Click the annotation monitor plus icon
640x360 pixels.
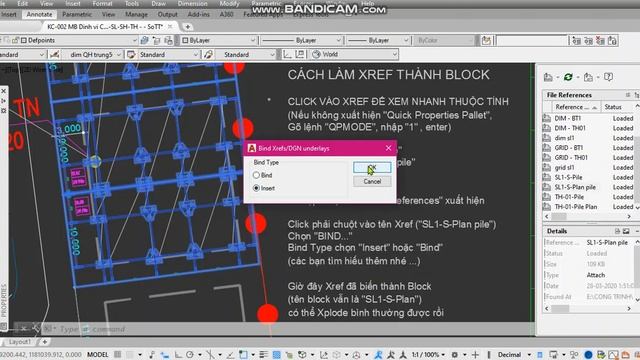tap(476, 355)
